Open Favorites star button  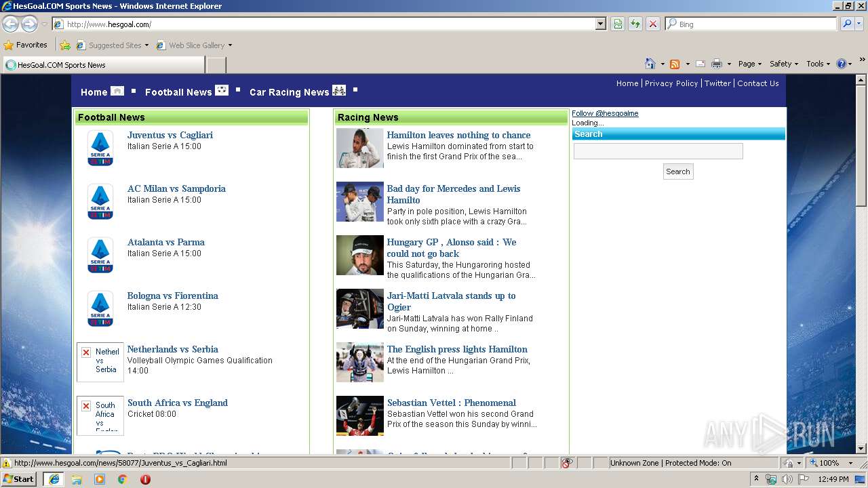25,45
